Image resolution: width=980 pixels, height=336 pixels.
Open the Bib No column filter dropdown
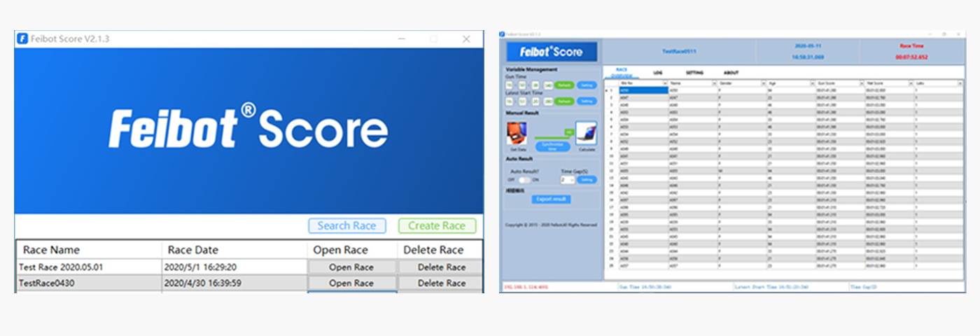coord(665,83)
